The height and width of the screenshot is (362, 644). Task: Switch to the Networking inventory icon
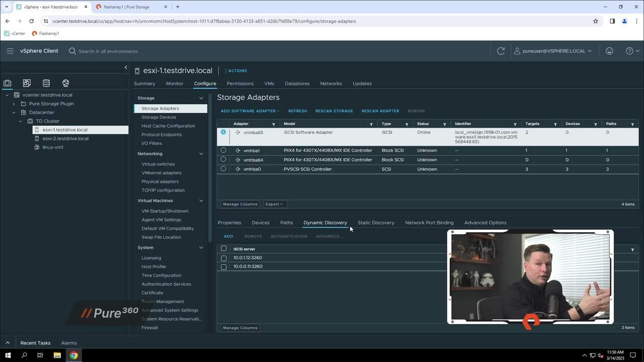point(65,83)
